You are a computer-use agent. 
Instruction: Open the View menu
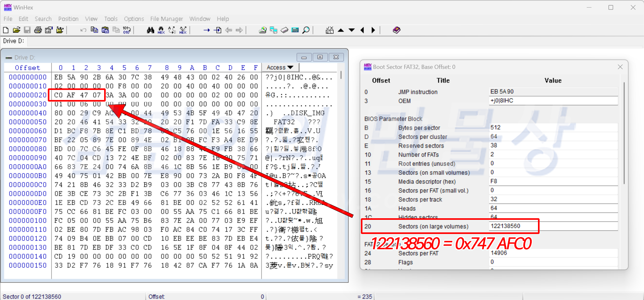tap(91, 19)
